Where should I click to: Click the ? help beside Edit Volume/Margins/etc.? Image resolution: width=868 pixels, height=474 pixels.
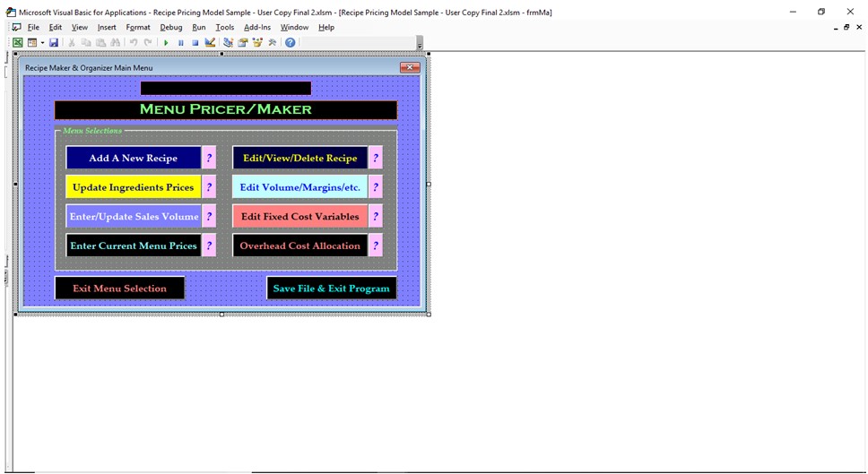click(376, 187)
